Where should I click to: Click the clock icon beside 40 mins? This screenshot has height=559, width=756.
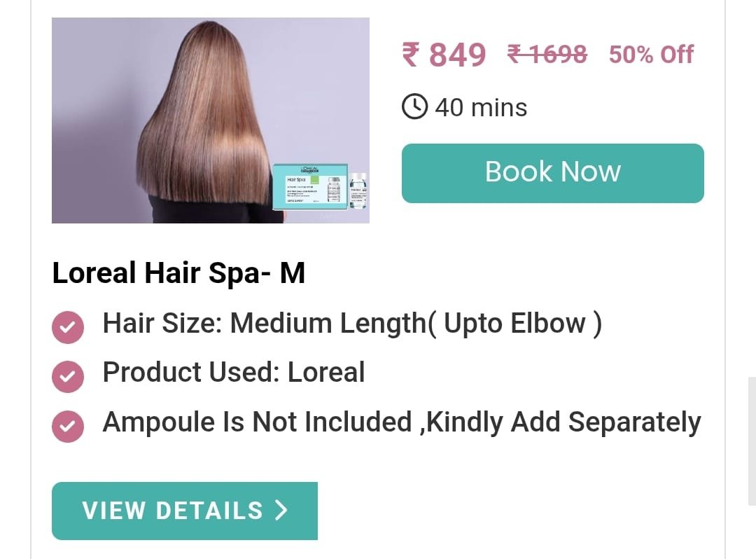(x=414, y=106)
